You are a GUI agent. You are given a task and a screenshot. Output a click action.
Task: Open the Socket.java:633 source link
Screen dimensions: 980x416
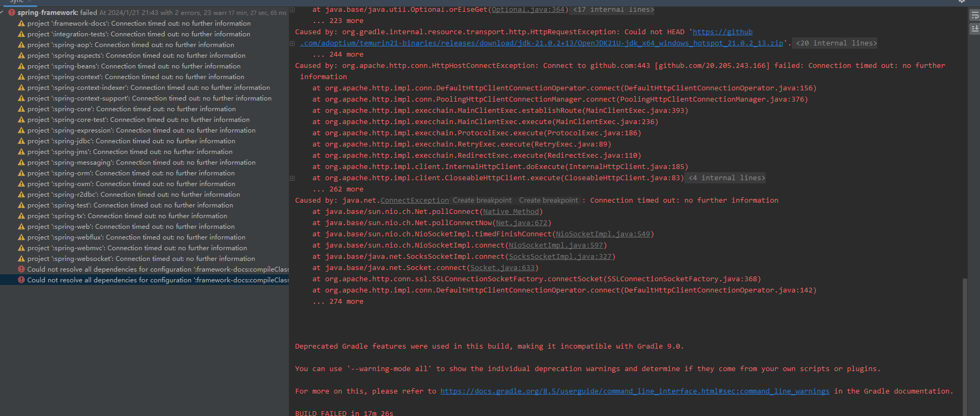[x=502, y=268]
